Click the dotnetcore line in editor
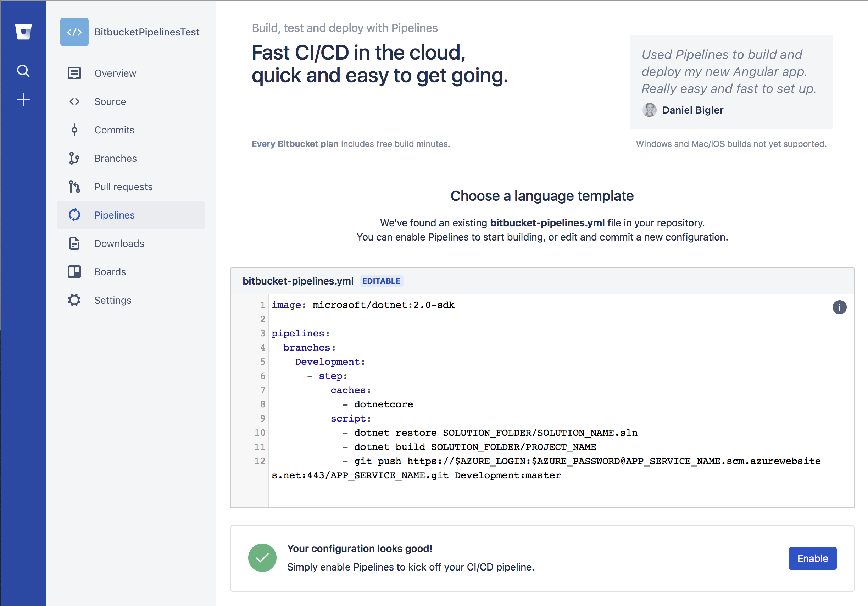This screenshot has width=868, height=606. pyautogui.click(x=378, y=404)
